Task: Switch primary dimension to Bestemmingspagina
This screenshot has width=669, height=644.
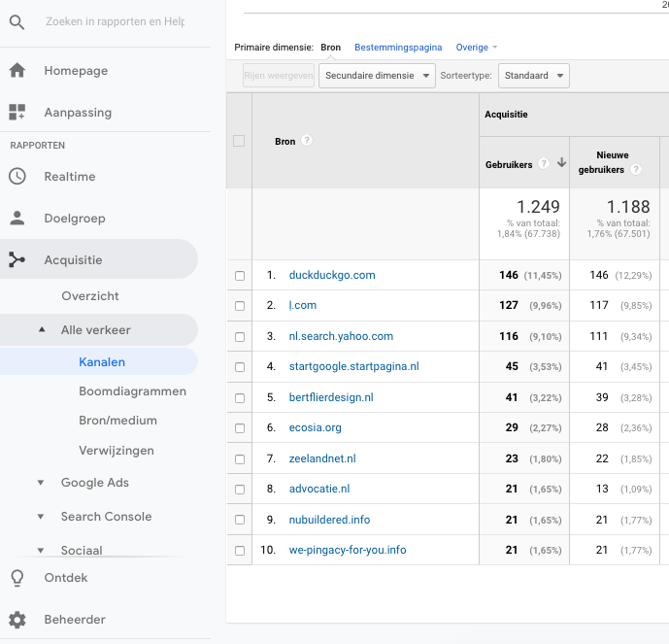Action: (398, 47)
